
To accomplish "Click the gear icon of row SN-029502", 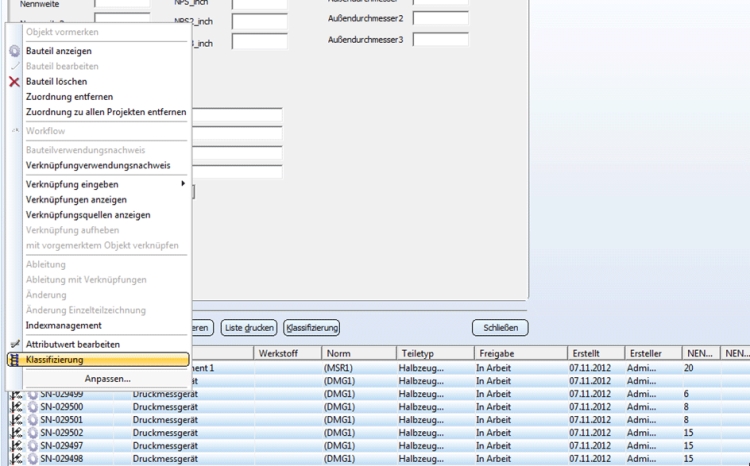I will 33,433.
